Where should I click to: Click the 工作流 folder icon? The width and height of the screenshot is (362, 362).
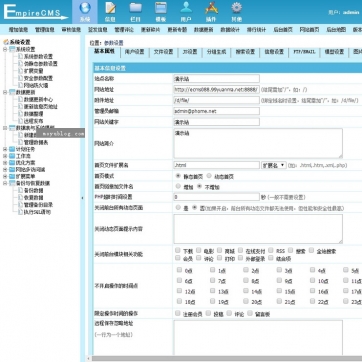pos(12,156)
